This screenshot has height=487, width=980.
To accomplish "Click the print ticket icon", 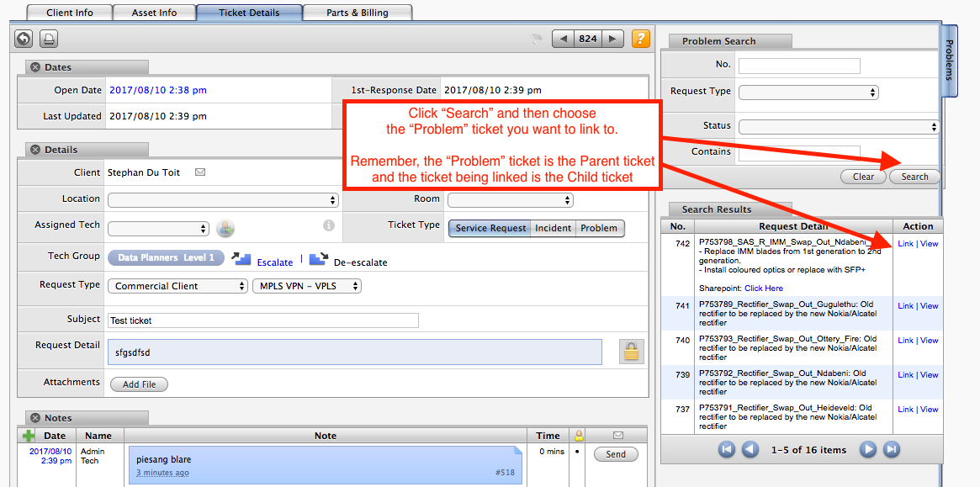I will coord(49,39).
